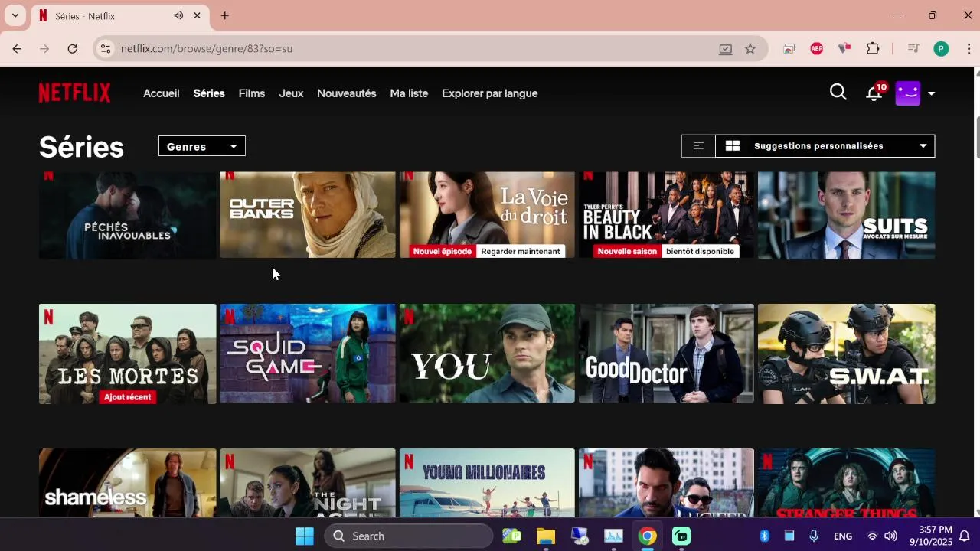Open the YOU series card
Viewport: 980px width, 551px height.
487,354
